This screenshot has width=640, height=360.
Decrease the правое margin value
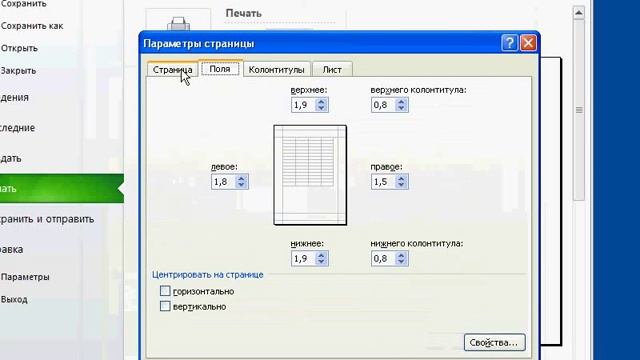coord(401,185)
